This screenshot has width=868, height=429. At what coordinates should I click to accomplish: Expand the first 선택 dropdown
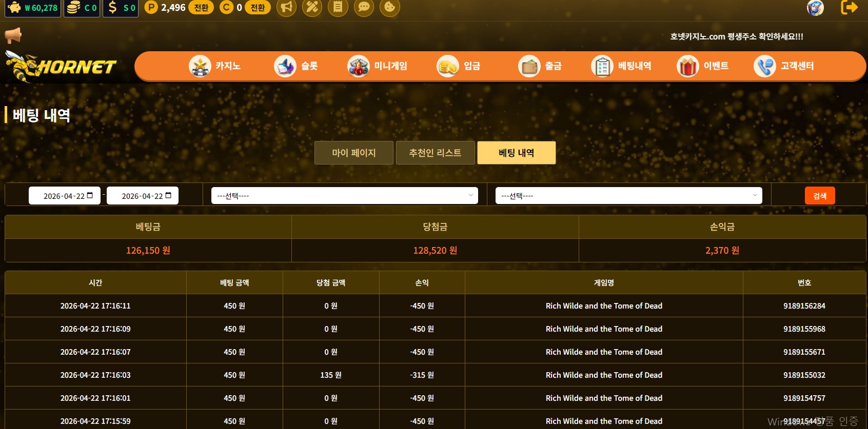click(x=344, y=195)
